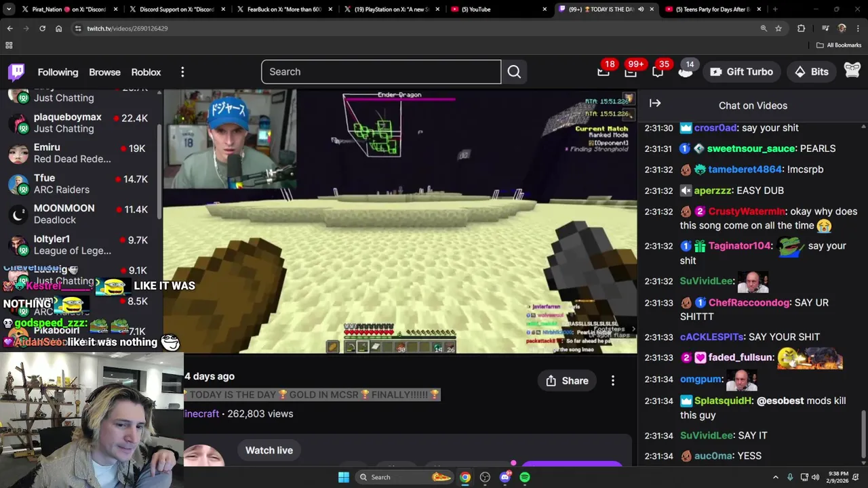Close the TODAY IS THE DAY tab

pyautogui.click(x=652, y=9)
